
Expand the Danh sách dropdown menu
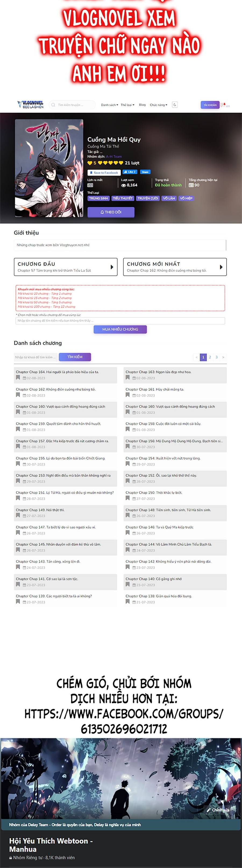(109, 105)
